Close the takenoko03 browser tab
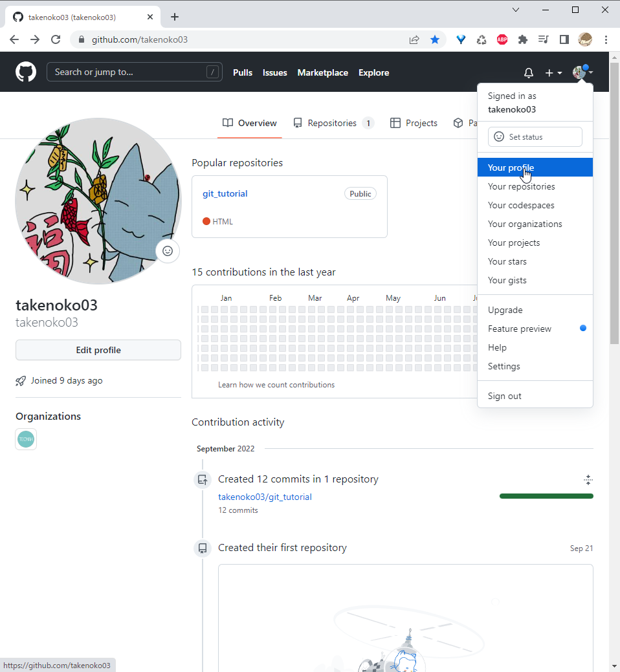This screenshot has width=620, height=672. [x=150, y=17]
